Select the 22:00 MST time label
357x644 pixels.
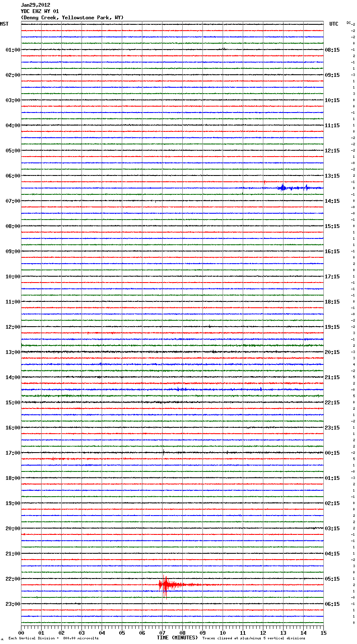click(13, 579)
